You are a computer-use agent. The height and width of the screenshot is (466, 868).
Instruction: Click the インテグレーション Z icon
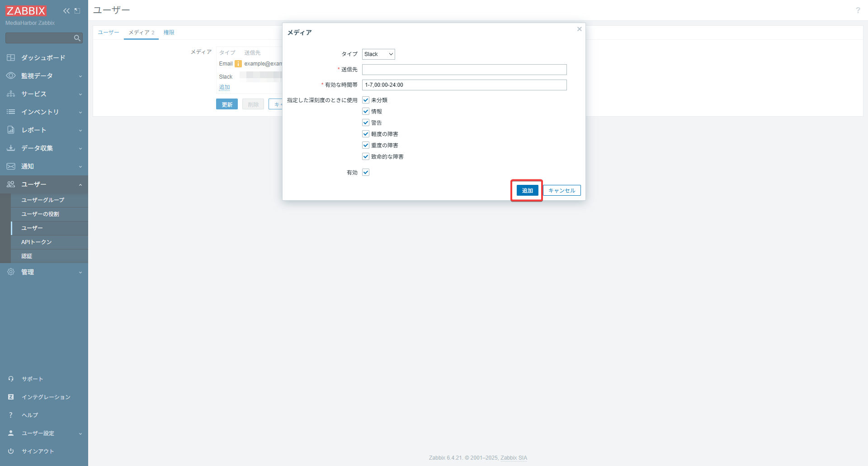(x=11, y=397)
